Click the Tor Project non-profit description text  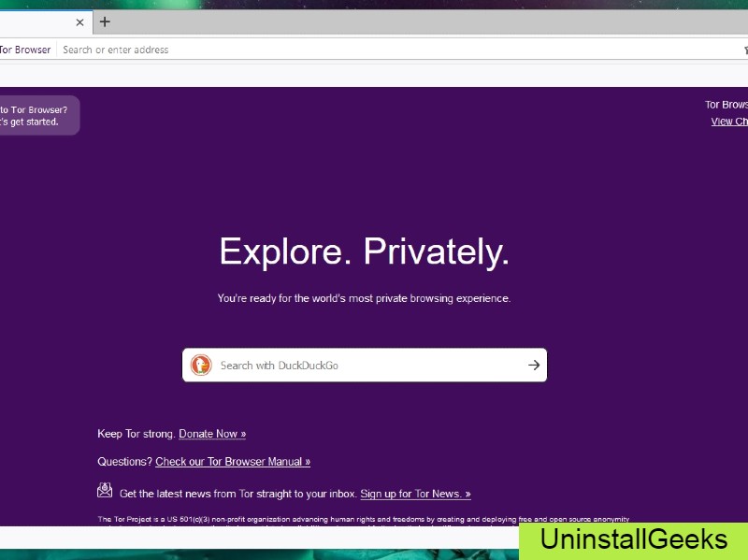pos(364,521)
